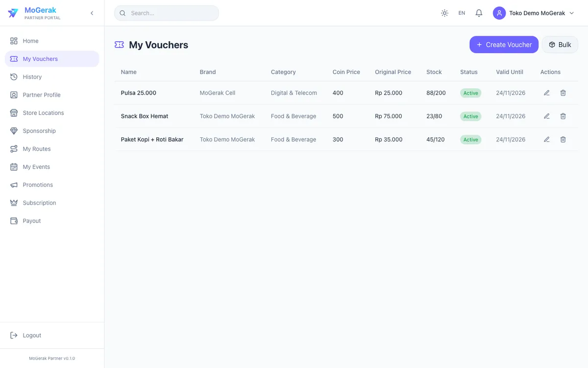Select History text in the sidebar

(32, 77)
